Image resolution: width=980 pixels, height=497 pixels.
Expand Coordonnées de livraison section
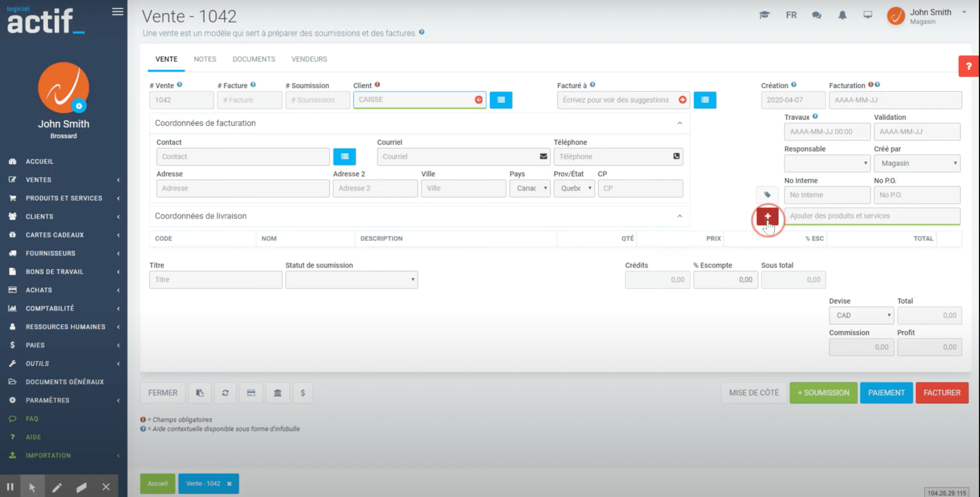click(x=680, y=216)
